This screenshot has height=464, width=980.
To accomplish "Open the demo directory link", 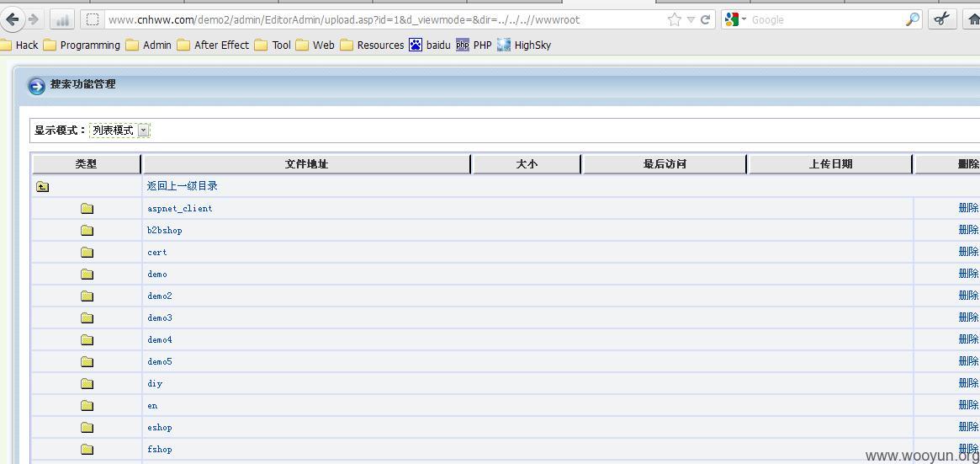I will tap(157, 274).
